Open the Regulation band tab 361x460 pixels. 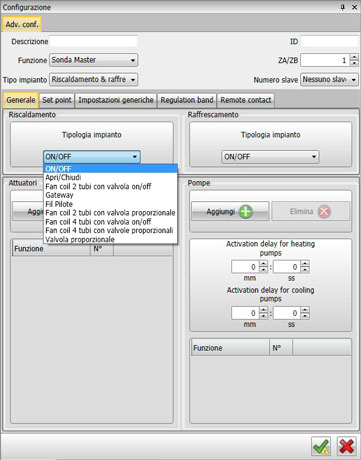(187, 100)
